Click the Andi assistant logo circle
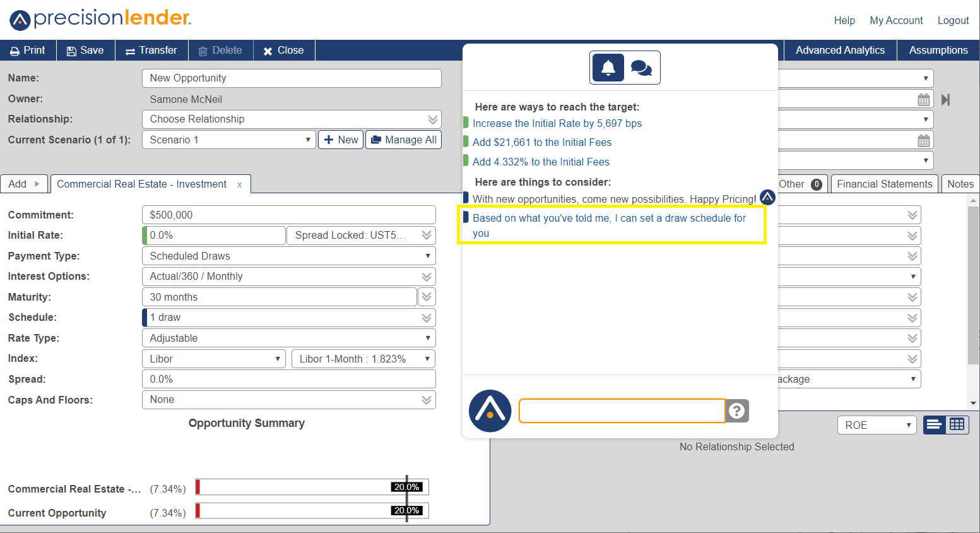Viewport: 980px width, 533px height. click(x=490, y=411)
